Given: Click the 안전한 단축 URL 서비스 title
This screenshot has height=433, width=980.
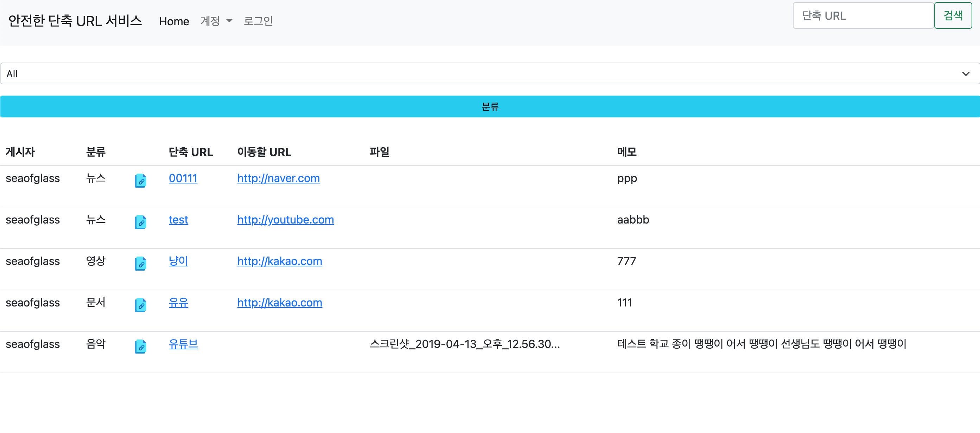Looking at the screenshot, I should tap(75, 21).
